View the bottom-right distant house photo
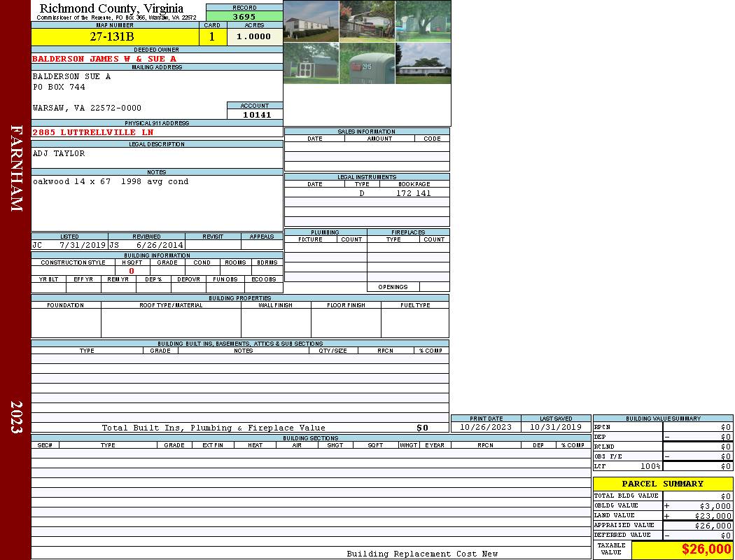735x560 pixels. (x=423, y=64)
